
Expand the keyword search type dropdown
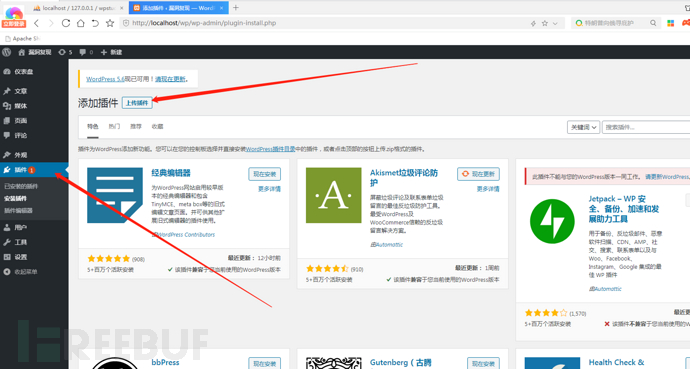pyautogui.click(x=583, y=127)
